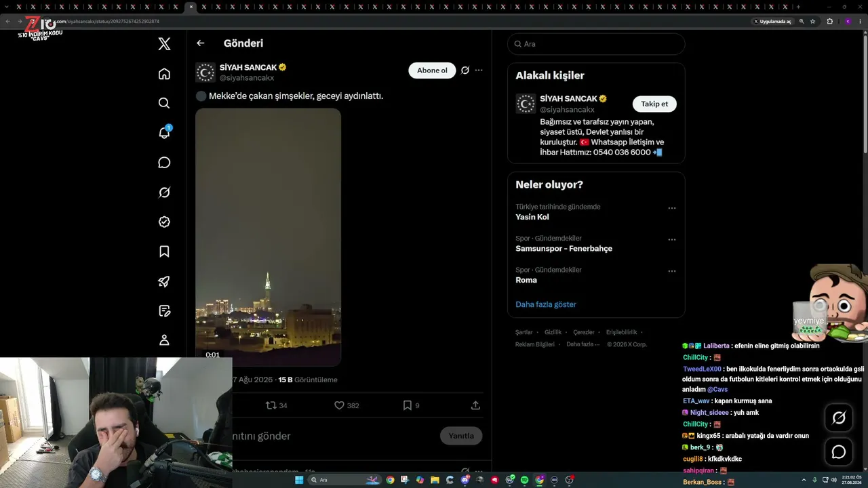Open Messages chat bubble in sidebar

click(x=164, y=163)
